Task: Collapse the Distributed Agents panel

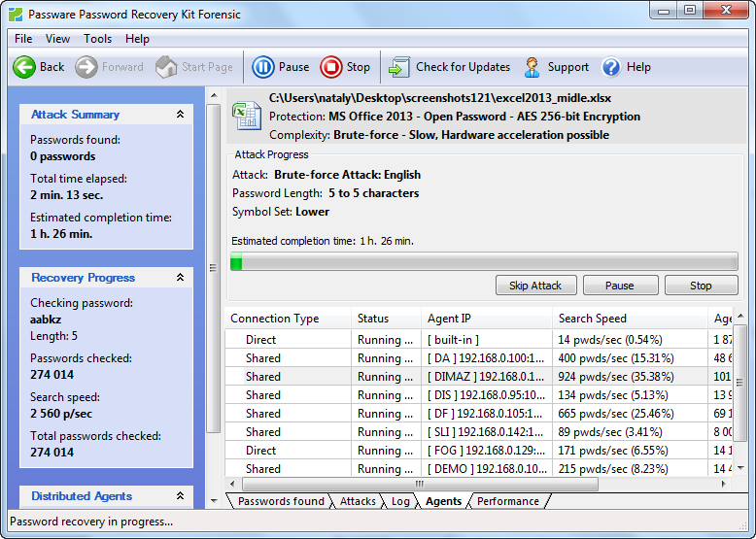Action: (180, 496)
